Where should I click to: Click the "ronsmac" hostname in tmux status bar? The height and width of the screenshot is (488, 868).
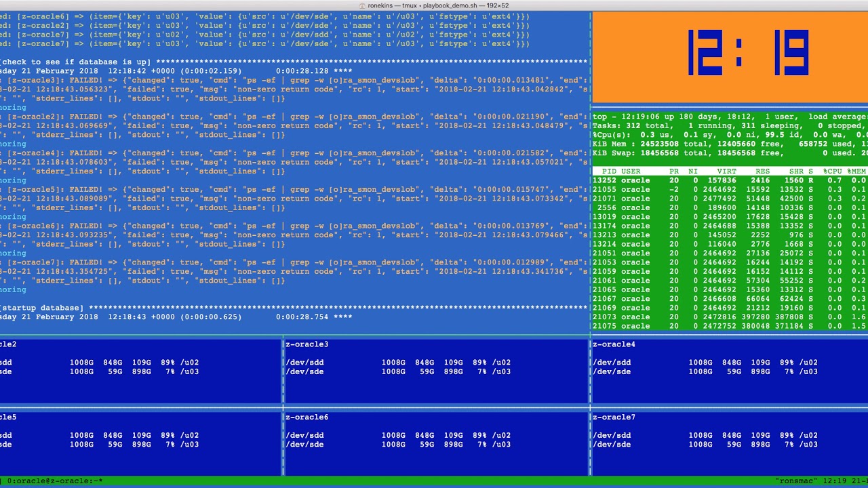[796, 481]
